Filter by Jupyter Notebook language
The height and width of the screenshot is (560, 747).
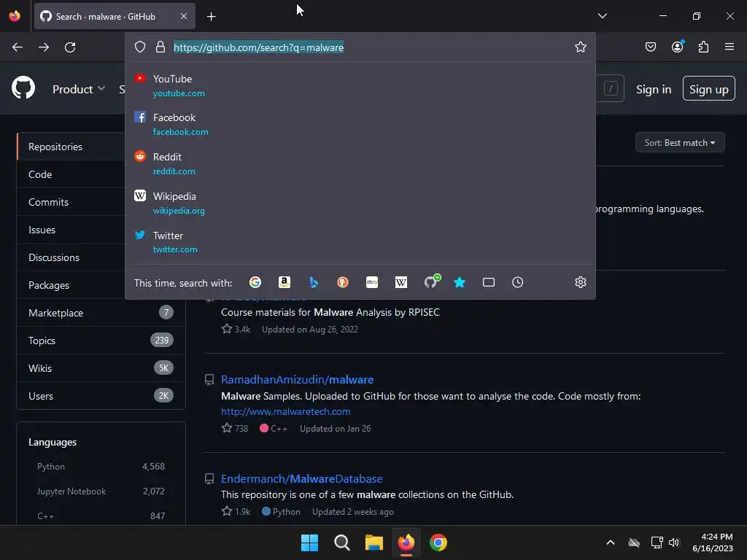tap(101, 491)
